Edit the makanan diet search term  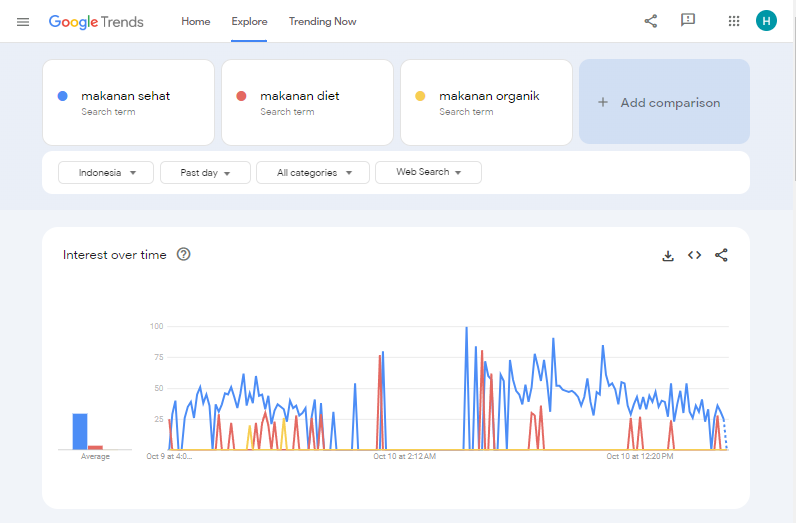307,103
